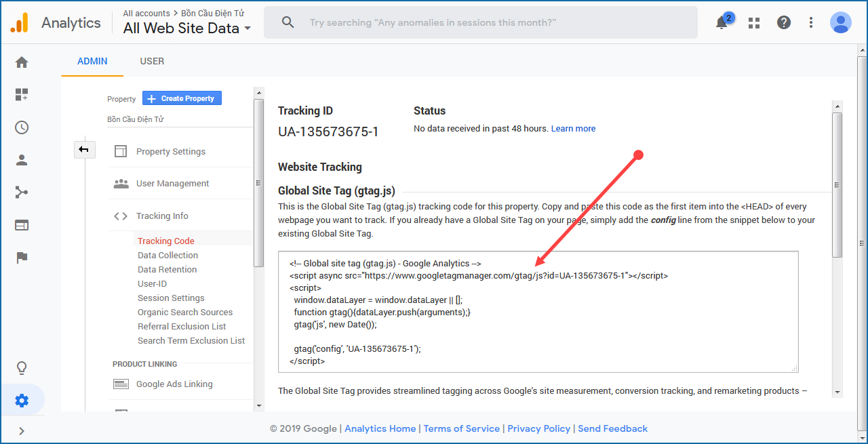868x444 pixels.
Task: Open Realtime clock icon
Action: point(22,127)
